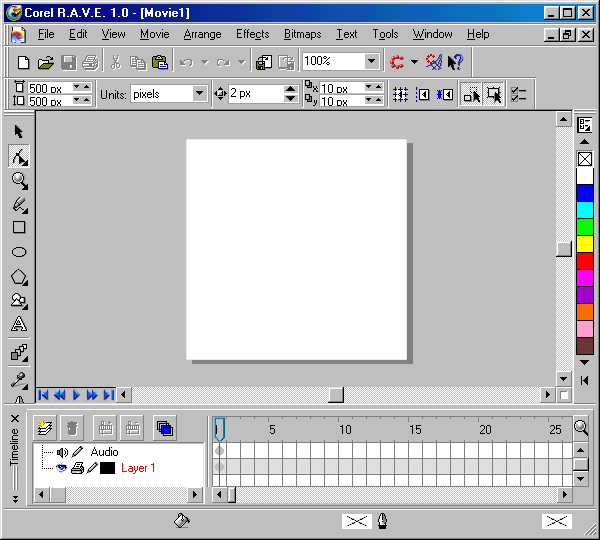Expand the redo history arrow
Screen dimensions: 600x540
[242, 62]
